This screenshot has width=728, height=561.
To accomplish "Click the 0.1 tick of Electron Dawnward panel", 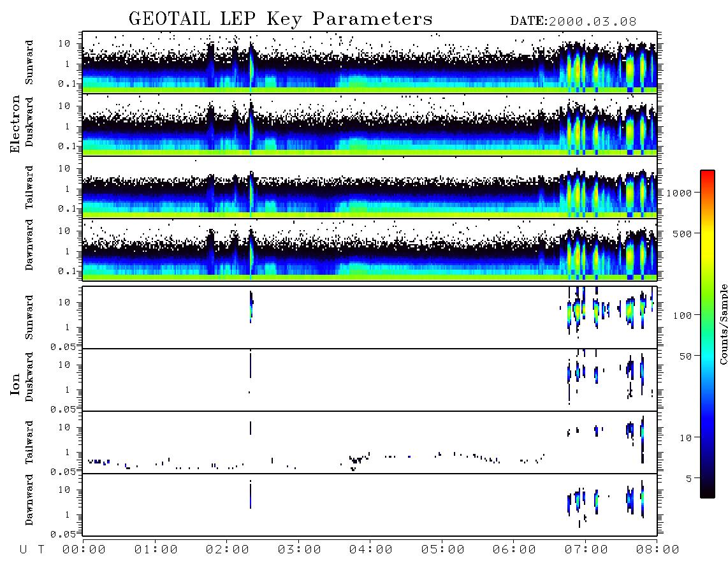I will pyautogui.click(x=68, y=271).
